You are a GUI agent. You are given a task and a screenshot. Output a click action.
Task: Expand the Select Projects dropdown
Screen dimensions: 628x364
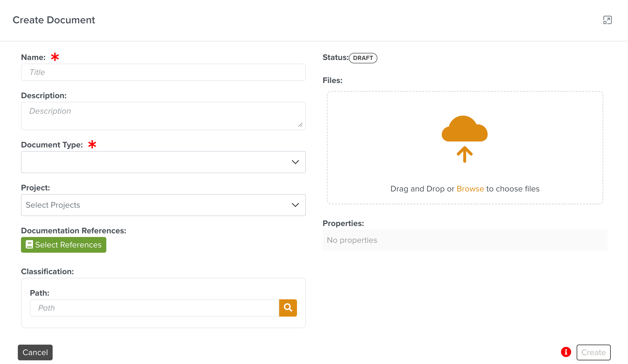click(x=157, y=205)
